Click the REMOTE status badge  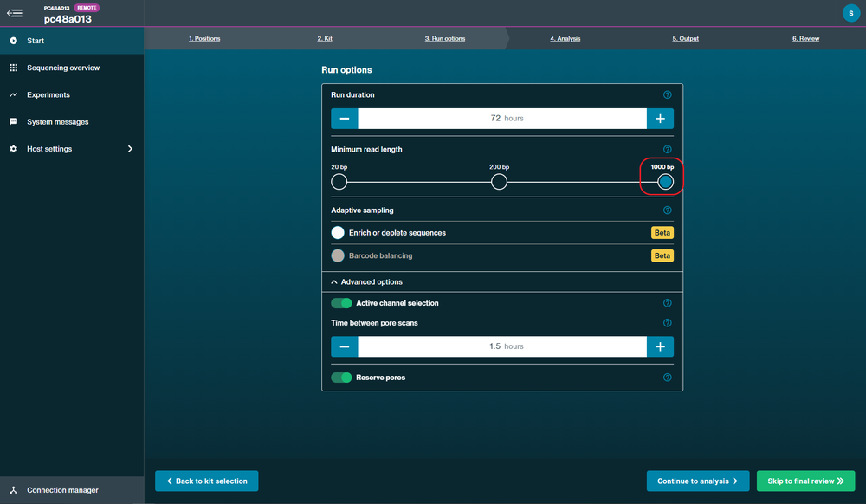[x=87, y=8]
